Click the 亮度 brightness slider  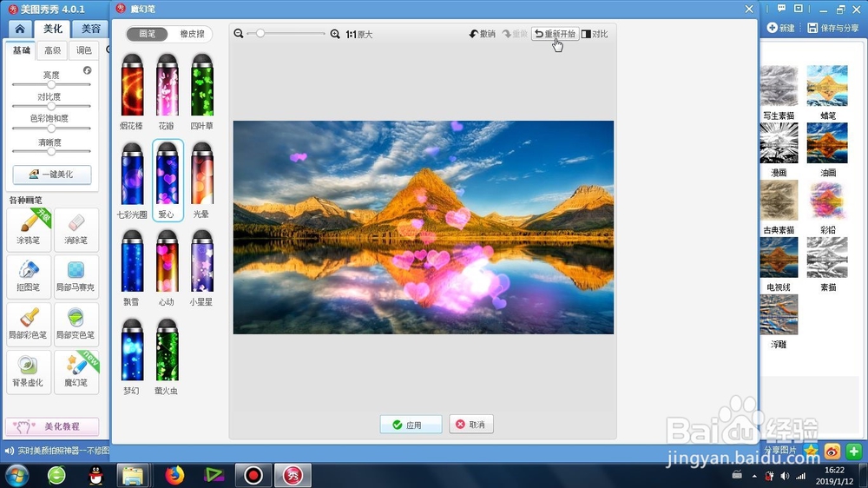51,85
